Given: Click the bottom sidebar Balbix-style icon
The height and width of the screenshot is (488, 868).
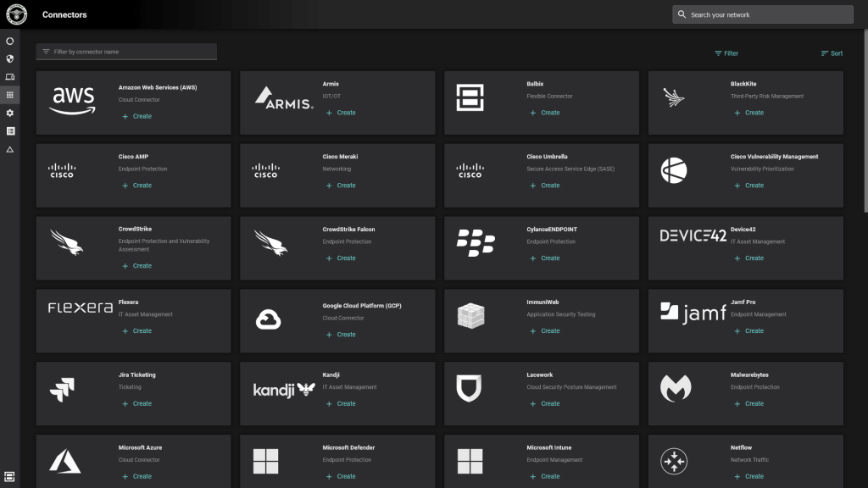Looking at the screenshot, I should [x=9, y=476].
